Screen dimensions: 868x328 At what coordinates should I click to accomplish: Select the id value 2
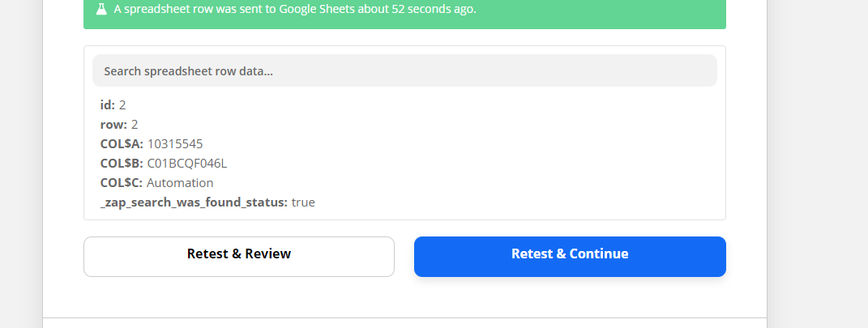122,105
